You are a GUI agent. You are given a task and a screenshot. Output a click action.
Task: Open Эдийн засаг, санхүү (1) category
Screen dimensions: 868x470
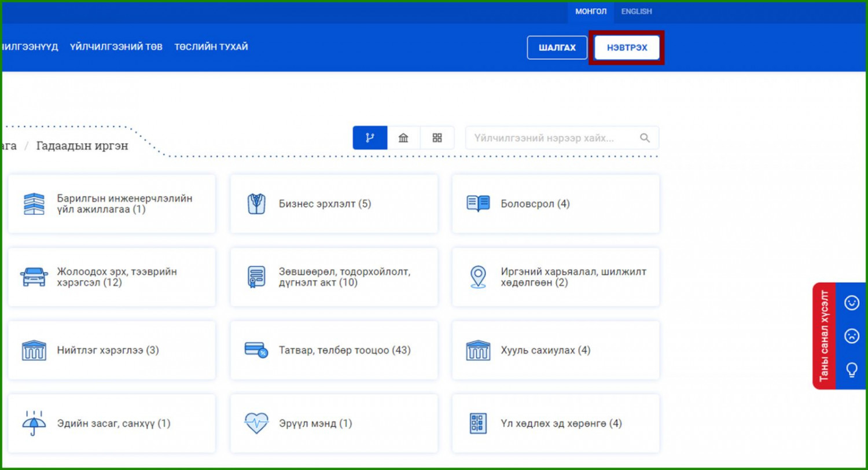click(x=112, y=424)
